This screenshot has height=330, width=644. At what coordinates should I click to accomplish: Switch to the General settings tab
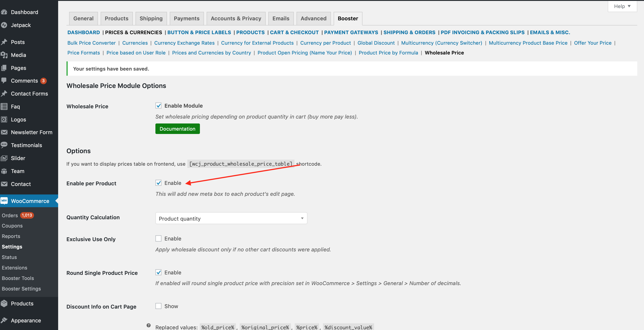click(x=83, y=19)
